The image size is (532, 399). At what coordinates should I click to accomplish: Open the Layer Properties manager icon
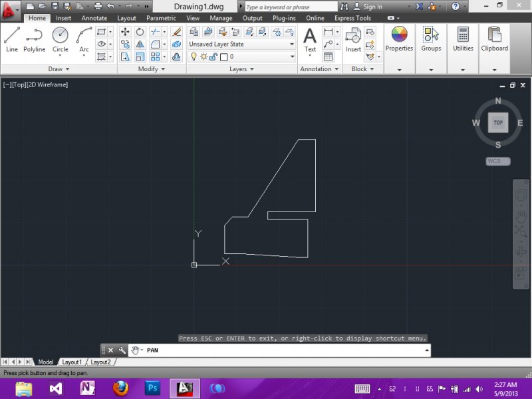tap(194, 32)
